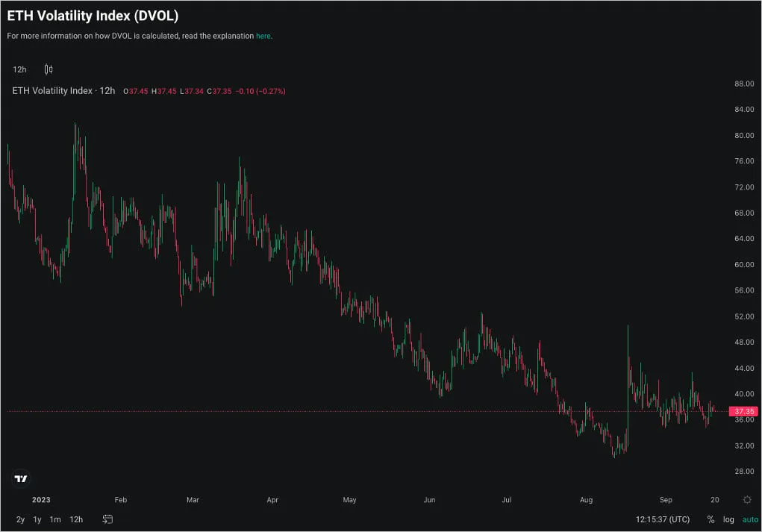Screen dimensions: 762x532
Task: Click the 2023 label on time axis
Action: (x=41, y=499)
